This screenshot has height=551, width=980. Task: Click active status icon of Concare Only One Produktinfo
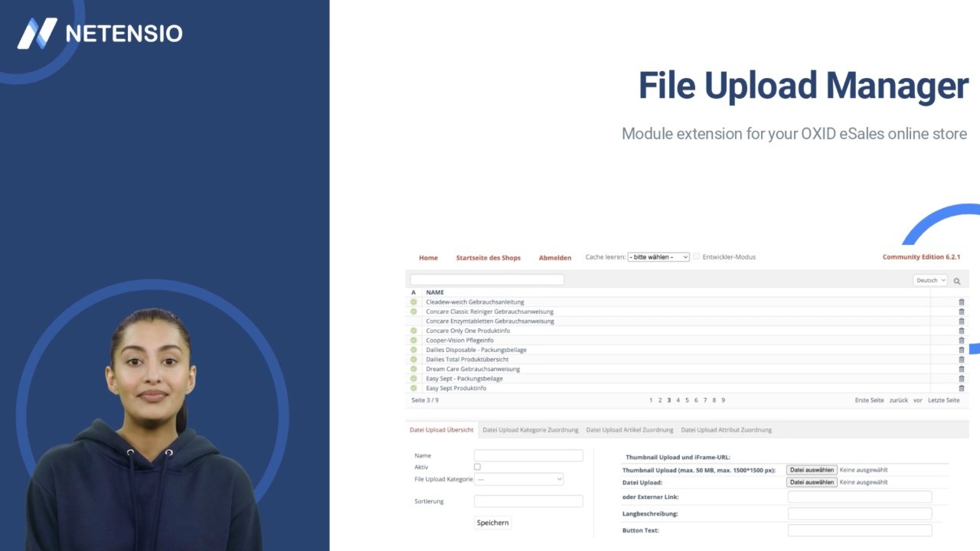tap(413, 331)
